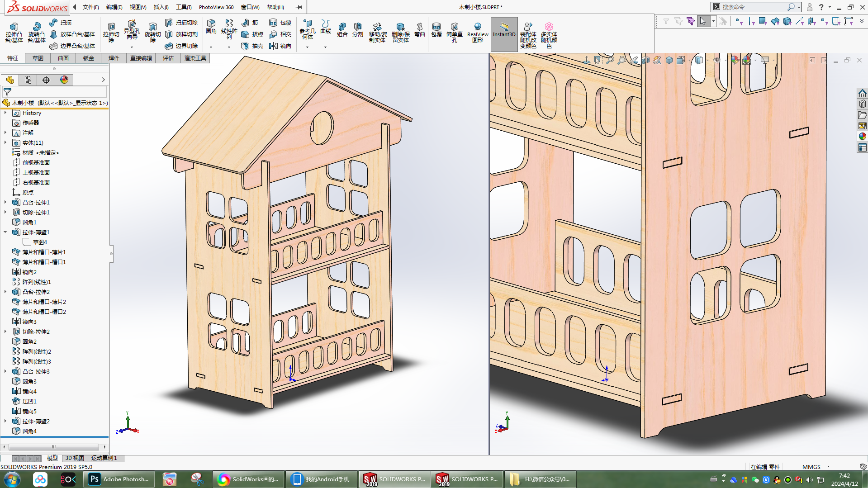
Task: Pick the 边界切除 boundary cut tool
Action: coord(181,46)
